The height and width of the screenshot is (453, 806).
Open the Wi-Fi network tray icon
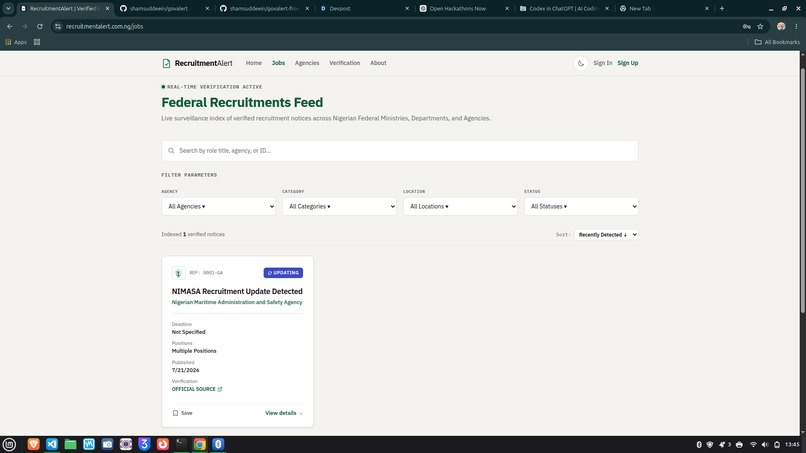pos(753,445)
